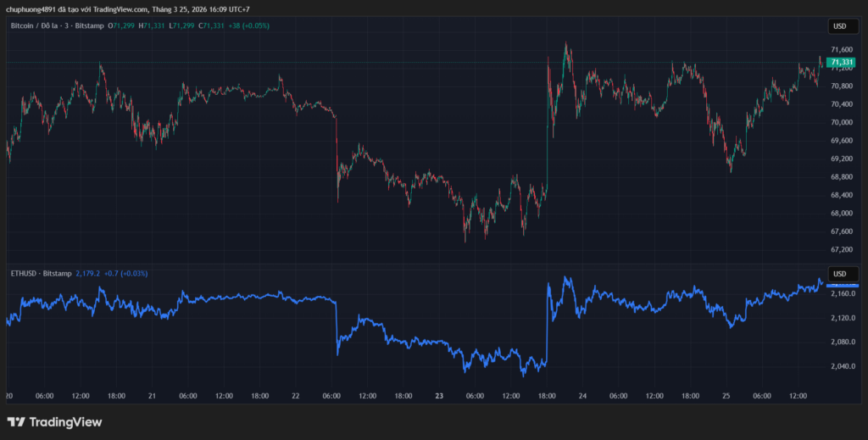This screenshot has width=868, height=440.
Task: Click date 21 on the time axis
Action: point(152,396)
